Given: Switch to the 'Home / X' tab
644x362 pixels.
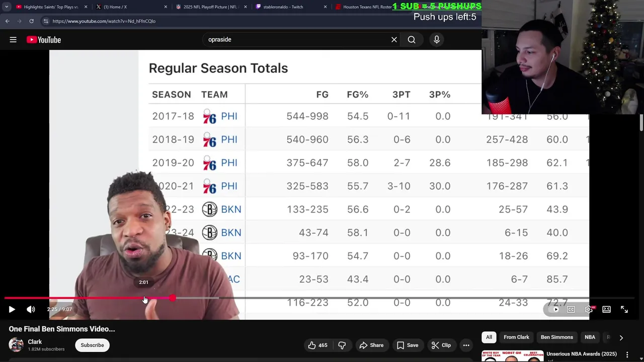Looking at the screenshot, I should click(131, 7).
